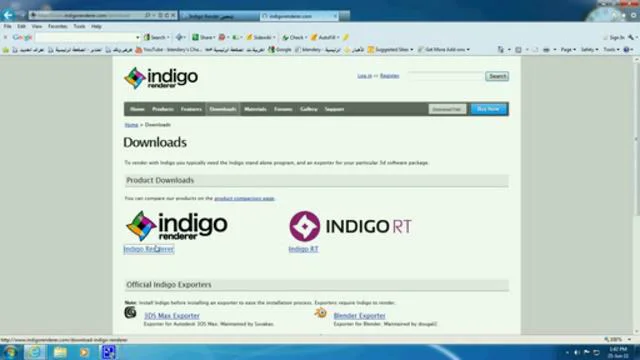The image size is (640, 360).
Task: Click the feeds icon in command bar
Action: [x=518, y=50]
